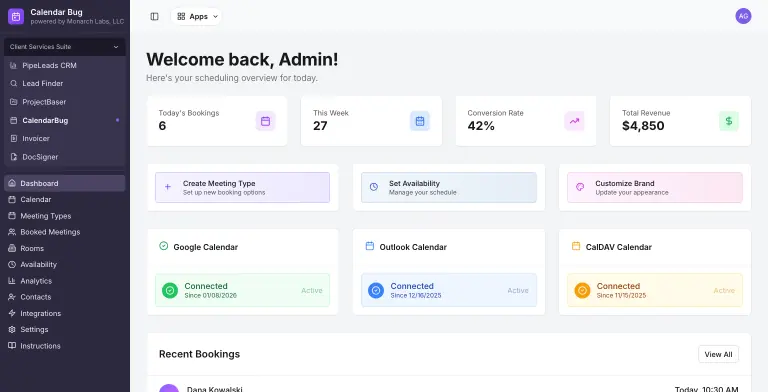Screen dimensions: 768x392
Task: Click the CalDAV Calendar header icon
Action: click(576, 246)
